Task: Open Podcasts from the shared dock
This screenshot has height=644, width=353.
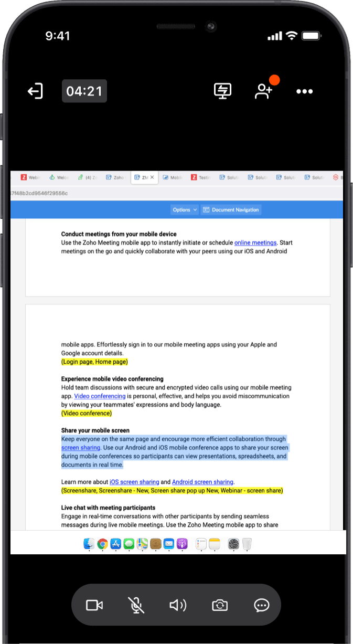Action: [182, 544]
